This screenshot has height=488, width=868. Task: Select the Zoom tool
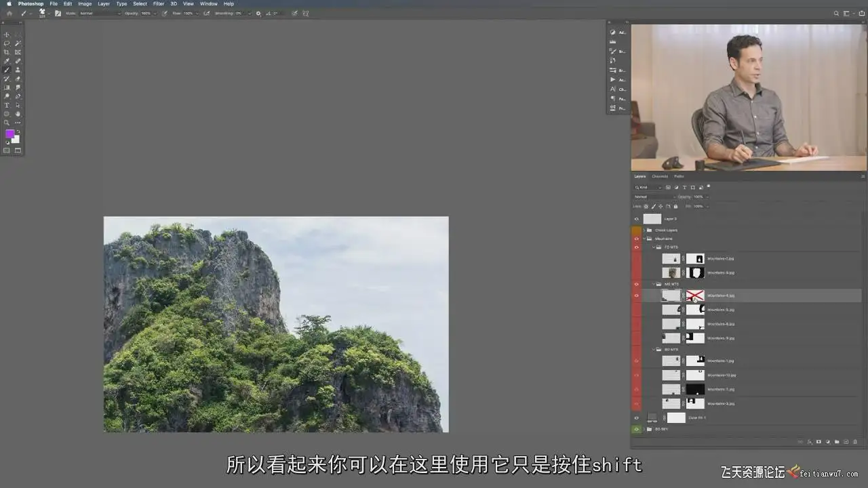(x=7, y=123)
